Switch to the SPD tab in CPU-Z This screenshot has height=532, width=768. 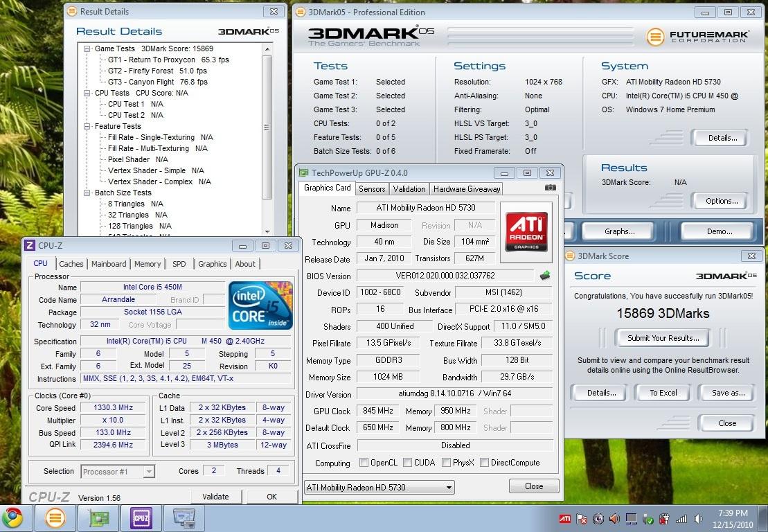tap(179, 264)
